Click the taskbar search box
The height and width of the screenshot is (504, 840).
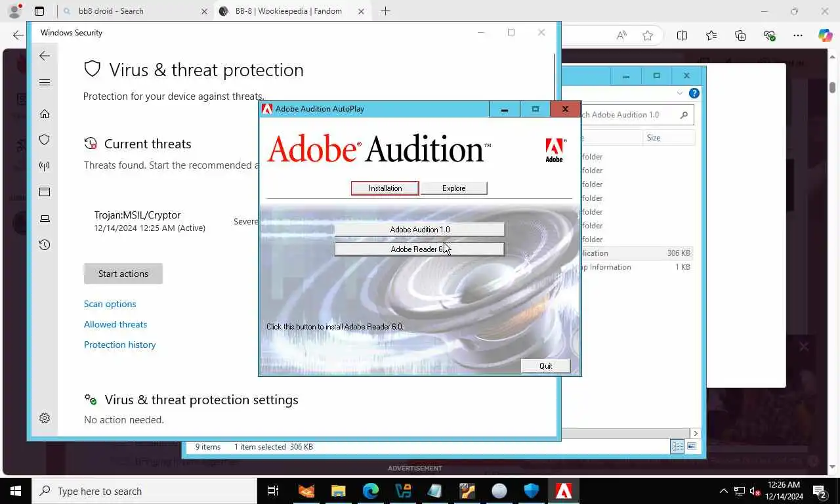point(144,491)
